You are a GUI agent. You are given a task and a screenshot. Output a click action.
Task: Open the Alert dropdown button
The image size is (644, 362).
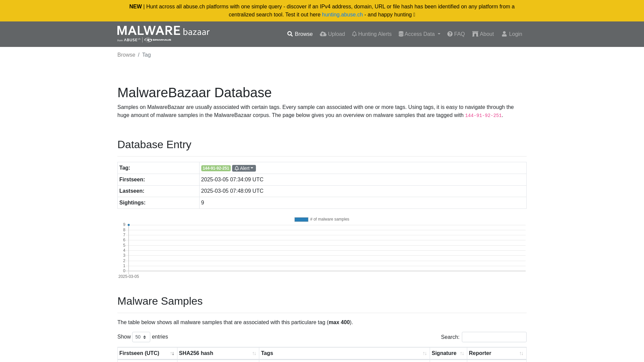(244, 168)
